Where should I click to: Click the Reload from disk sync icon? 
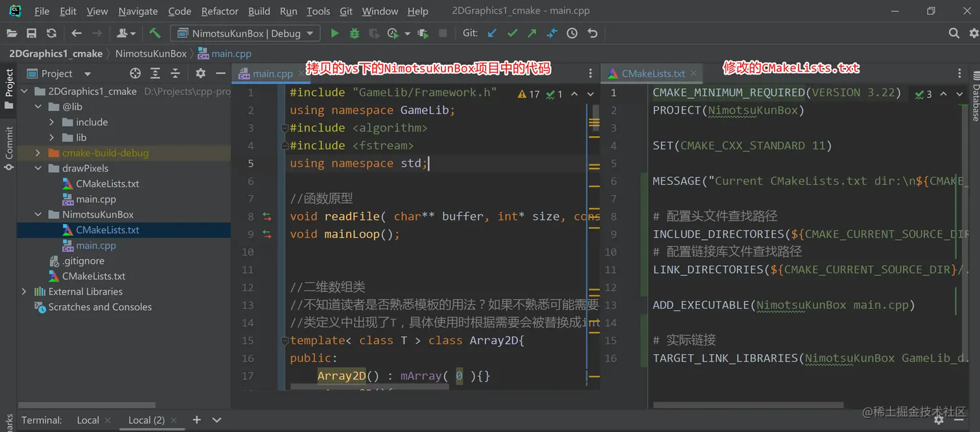(51, 33)
